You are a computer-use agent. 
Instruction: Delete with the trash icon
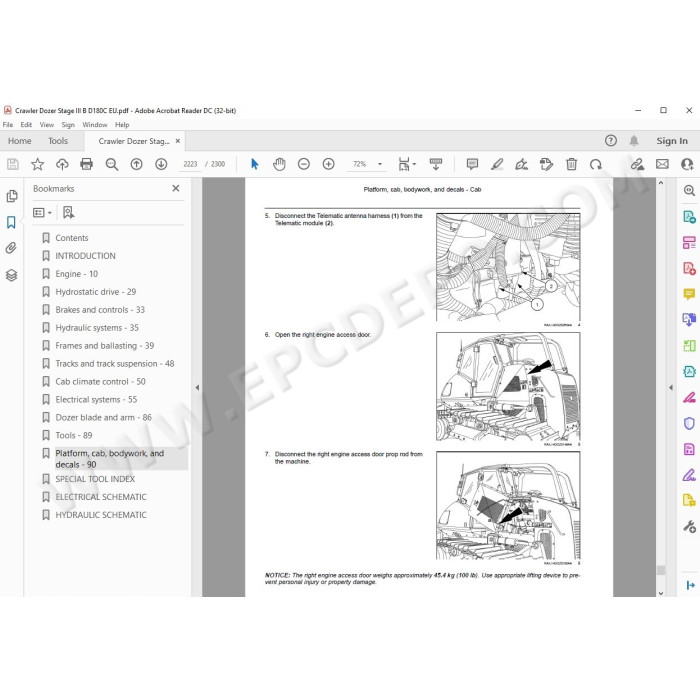coord(571,164)
